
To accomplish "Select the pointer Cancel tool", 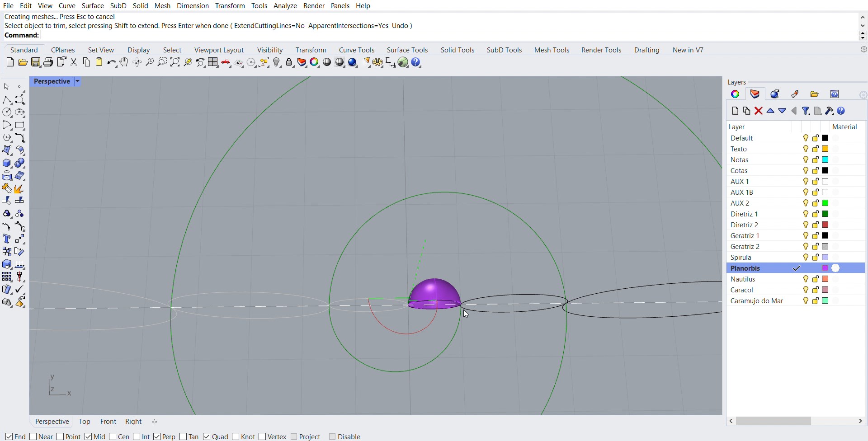I will coord(6,86).
